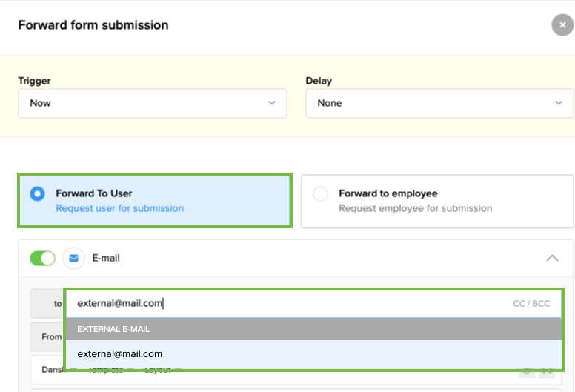The image size is (575, 392).
Task: Toggle the green E-mail switch off
Action: point(42,258)
